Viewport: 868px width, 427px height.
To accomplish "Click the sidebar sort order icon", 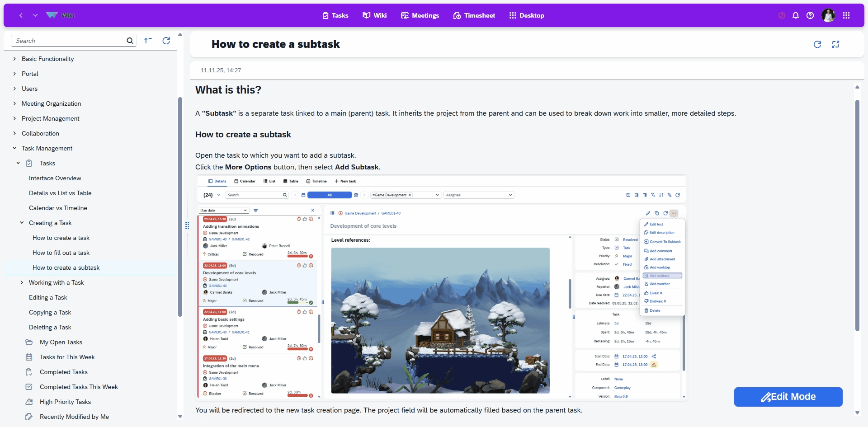I will point(148,41).
